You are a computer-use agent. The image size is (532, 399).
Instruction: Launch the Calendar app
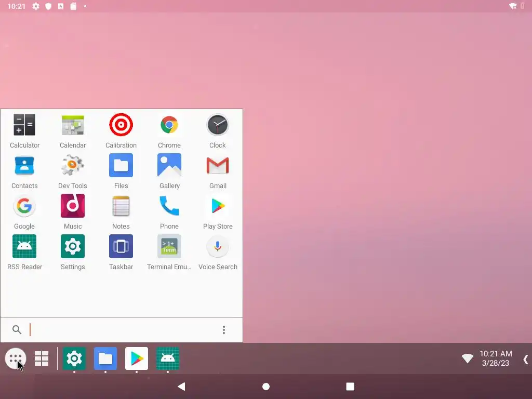coord(73,131)
